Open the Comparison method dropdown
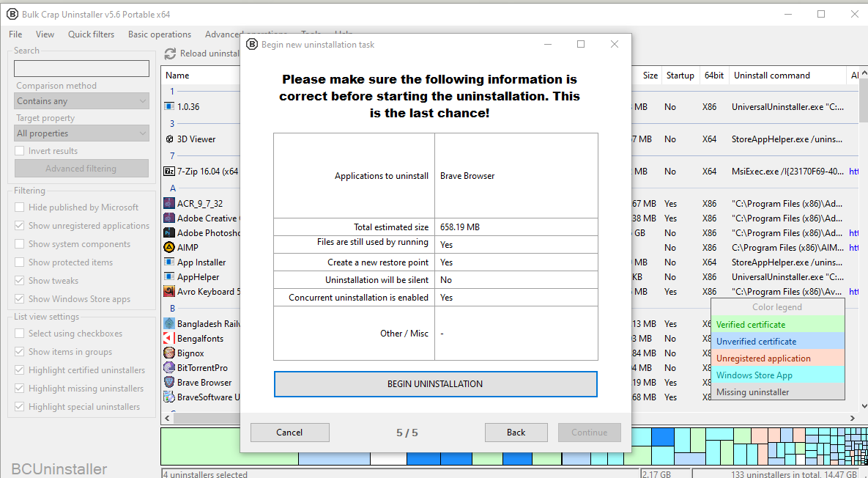Screen dimensions: 868x478 coord(82,101)
